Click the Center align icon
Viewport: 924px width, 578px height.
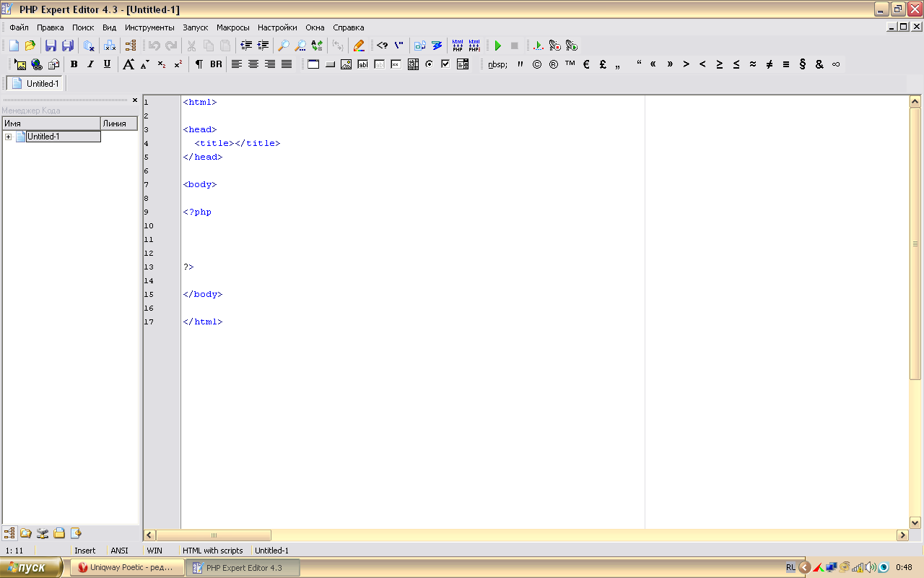pyautogui.click(x=253, y=64)
